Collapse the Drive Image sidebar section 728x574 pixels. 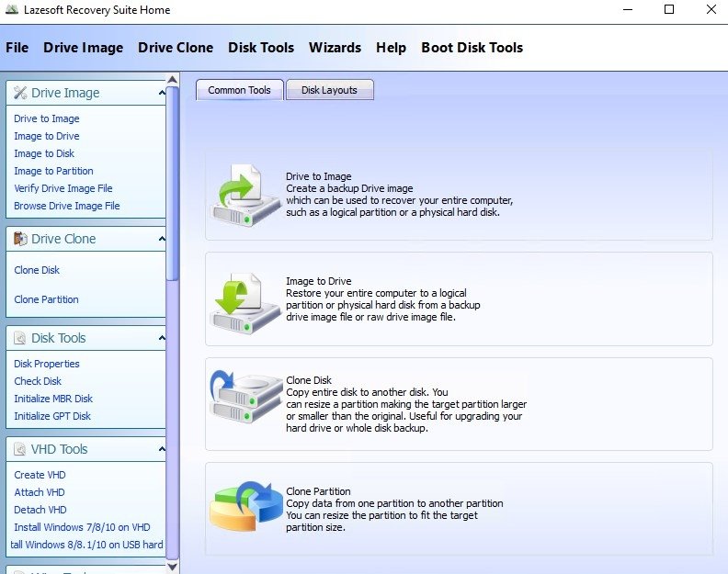click(162, 93)
